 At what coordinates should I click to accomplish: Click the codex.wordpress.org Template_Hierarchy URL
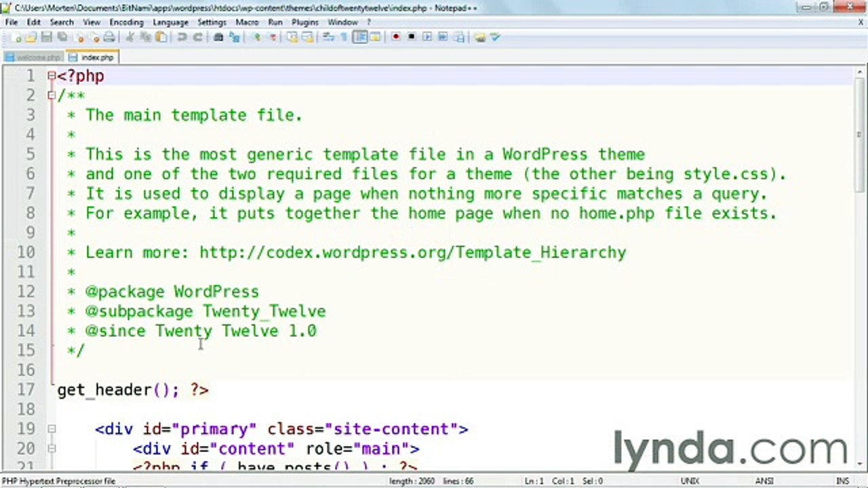coord(413,253)
